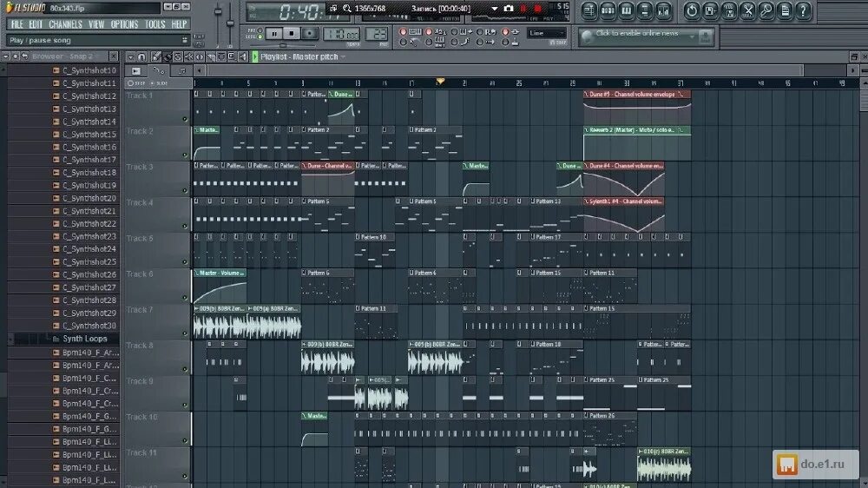Select the playlist delete tool
This screenshot has height=488, width=868.
[x=178, y=57]
